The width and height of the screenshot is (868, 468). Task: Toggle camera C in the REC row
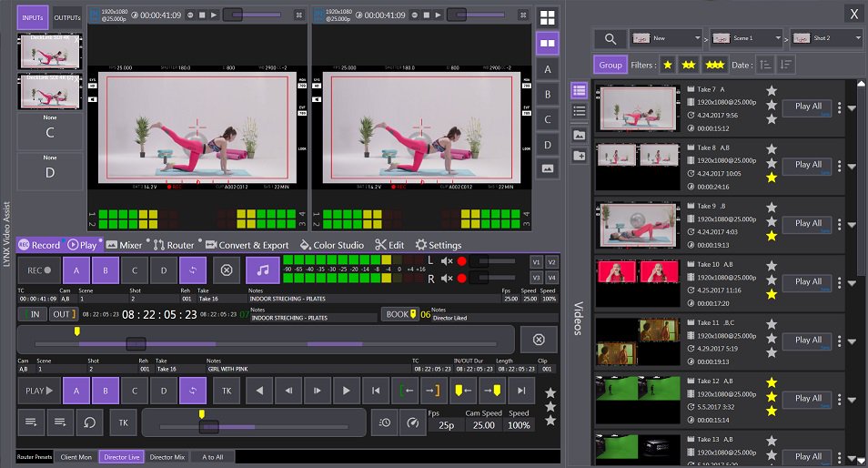pyautogui.click(x=135, y=270)
